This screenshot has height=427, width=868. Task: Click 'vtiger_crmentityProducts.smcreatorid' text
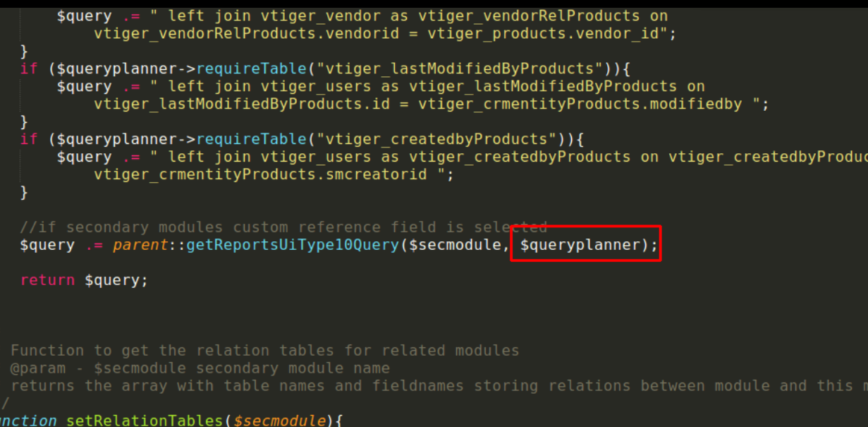(x=259, y=174)
